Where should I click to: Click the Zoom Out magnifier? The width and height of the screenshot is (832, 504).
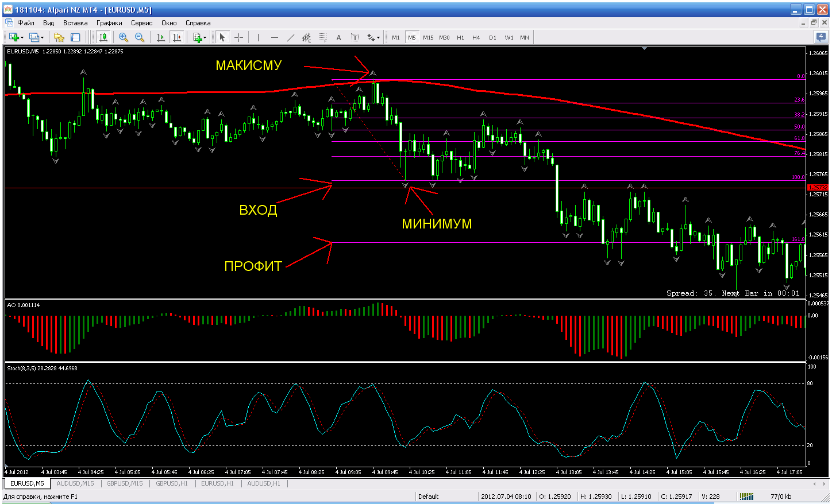pyautogui.click(x=139, y=37)
